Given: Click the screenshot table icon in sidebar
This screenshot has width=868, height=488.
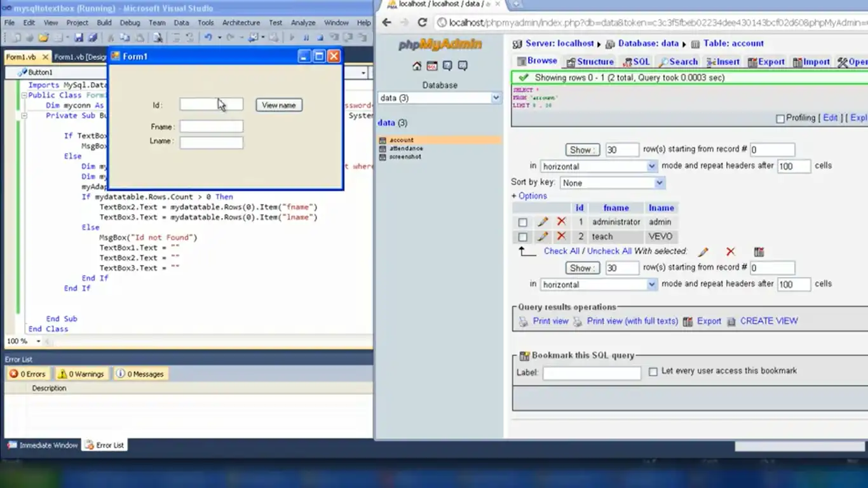Looking at the screenshot, I should click(x=383, y=157).
